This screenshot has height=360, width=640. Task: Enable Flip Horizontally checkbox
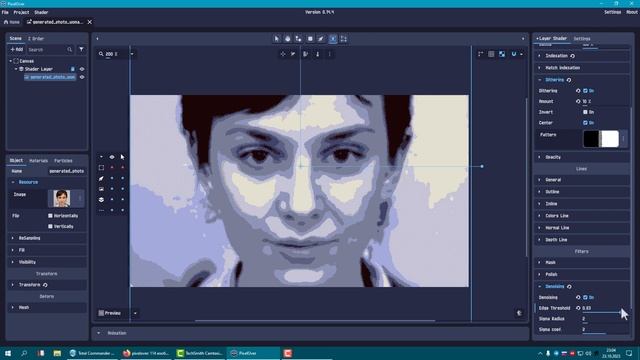pos(50,216)
